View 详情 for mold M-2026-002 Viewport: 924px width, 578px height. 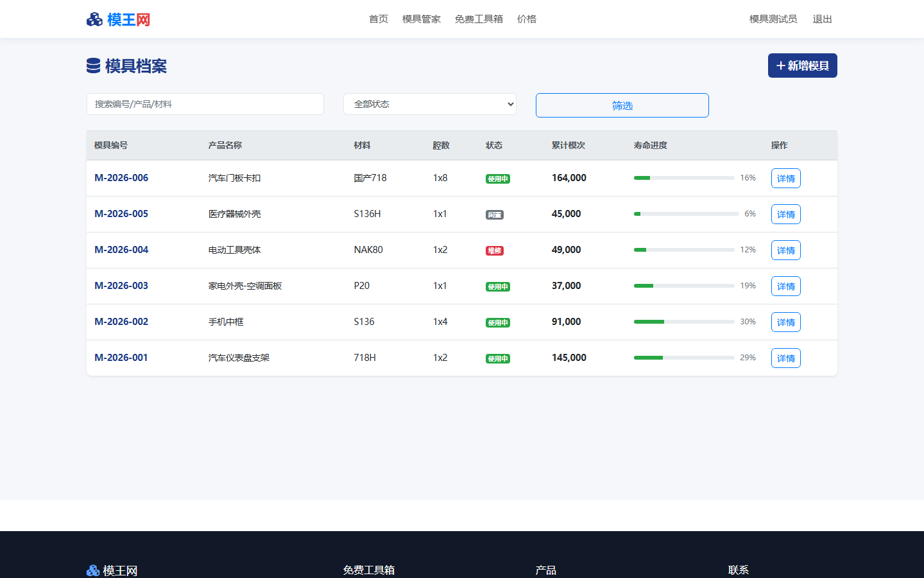786,322
